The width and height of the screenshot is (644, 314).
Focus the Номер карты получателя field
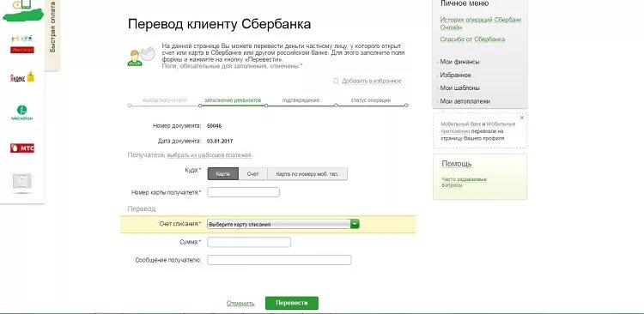(x=243, y=192)
